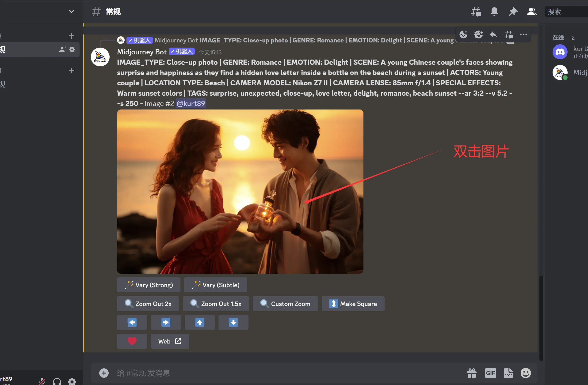
Task: Click Vary (Strong) button
Action: click(x=149, y=285)
